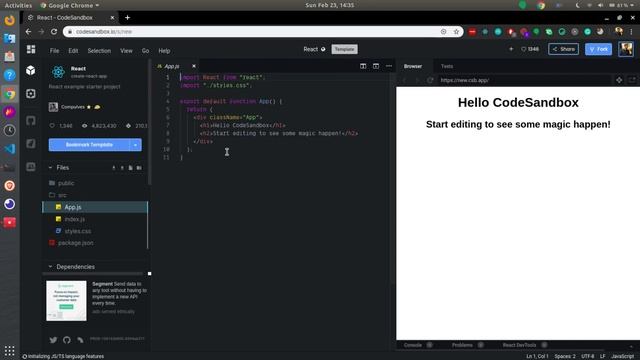Close the App.js editor tab

(194, 66)
